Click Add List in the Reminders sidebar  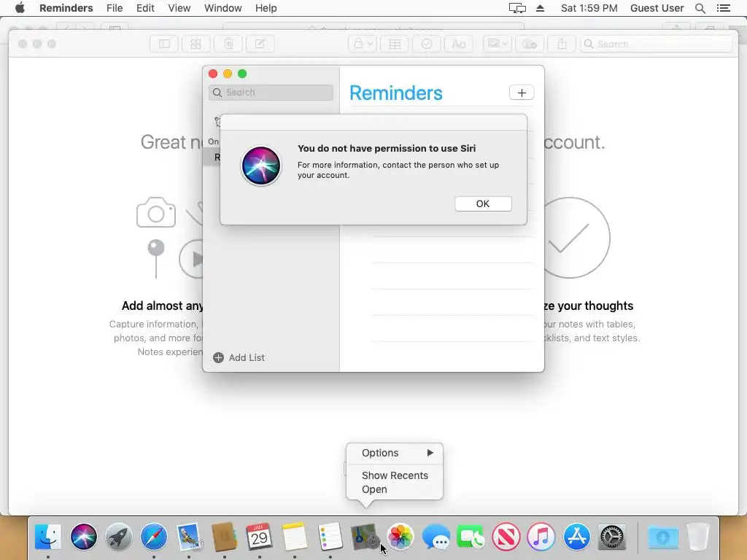[239, 357]
